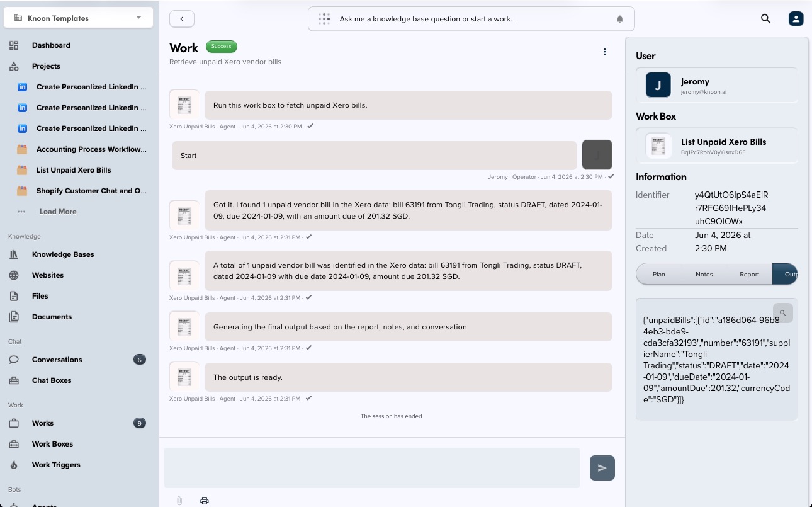Open search with the magnifier icon
Image resolution: width=812 pixels, height=507 pixels.
tap(766, 19)
